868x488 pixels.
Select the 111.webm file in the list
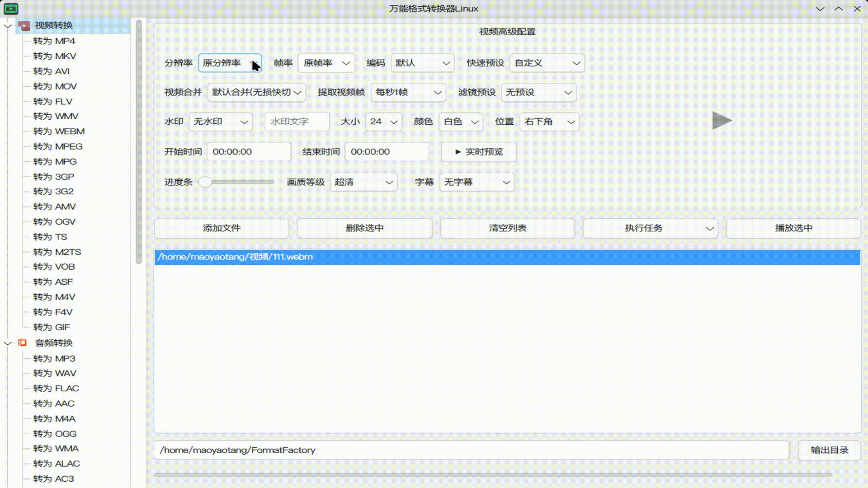[507, 257]
